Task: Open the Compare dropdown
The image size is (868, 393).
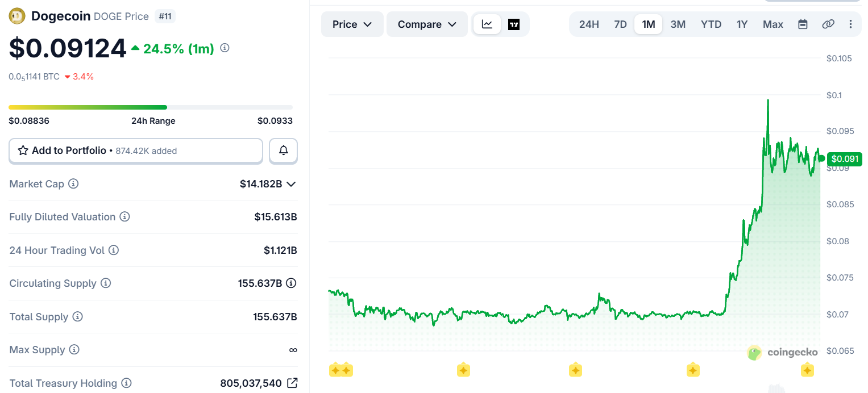Action: tap(427, 24)
